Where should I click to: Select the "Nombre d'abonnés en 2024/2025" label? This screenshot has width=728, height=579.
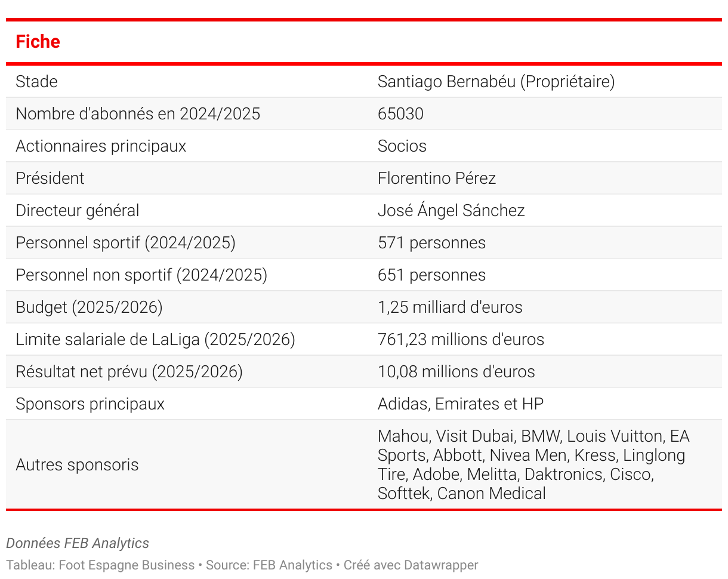point(138,114)
